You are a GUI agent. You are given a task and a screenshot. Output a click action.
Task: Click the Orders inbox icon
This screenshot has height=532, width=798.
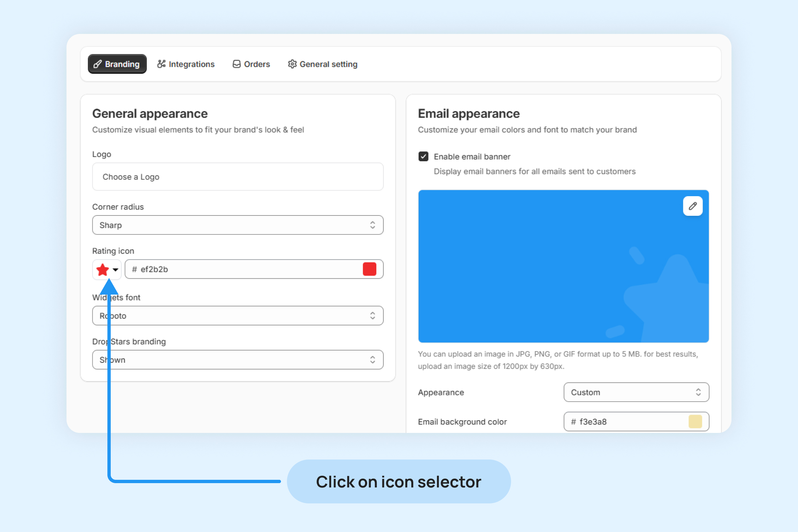tap(236, 64)
